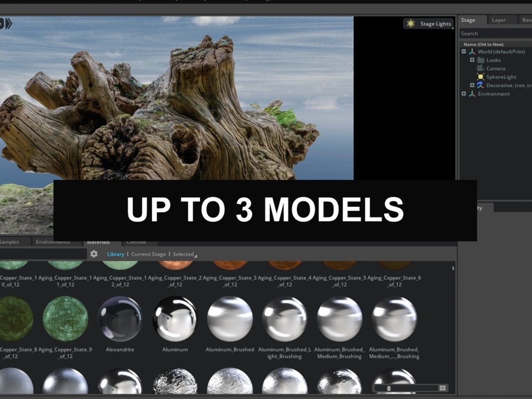This screenshot has width=532, height=399.
Task: Select the SphereLight icon in the Stage panel
Action: (x=479, y=77)
